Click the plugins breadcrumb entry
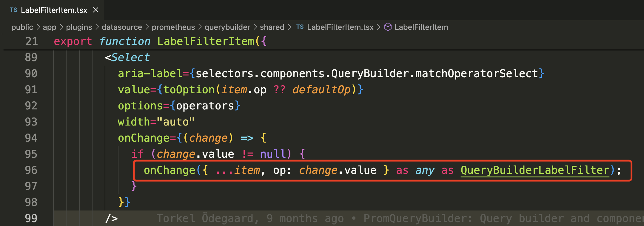Viewport: 644px width, 226px height. coord(79,27)
